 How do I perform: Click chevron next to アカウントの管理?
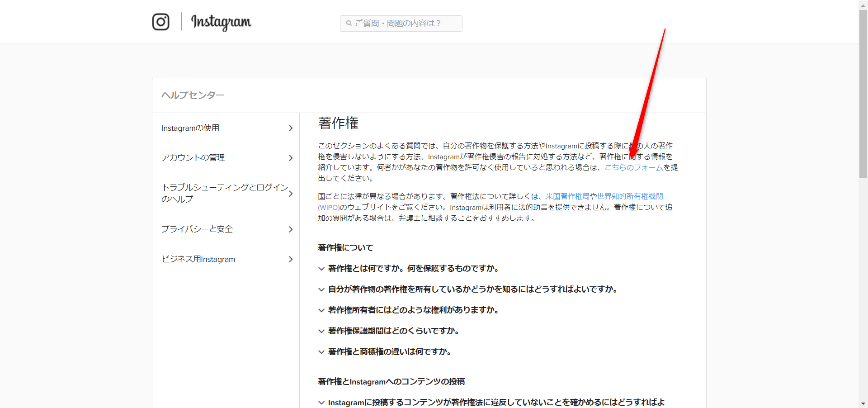(x=291, y=158)
